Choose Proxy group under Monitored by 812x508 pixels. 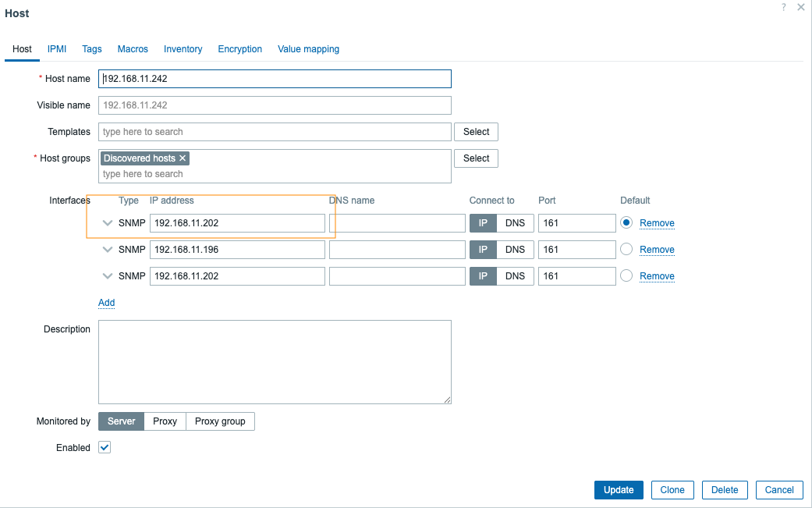220,421
